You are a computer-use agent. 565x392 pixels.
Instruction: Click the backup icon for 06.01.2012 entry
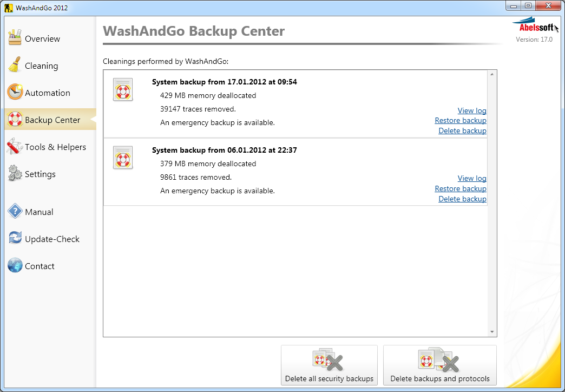point(123,158)
